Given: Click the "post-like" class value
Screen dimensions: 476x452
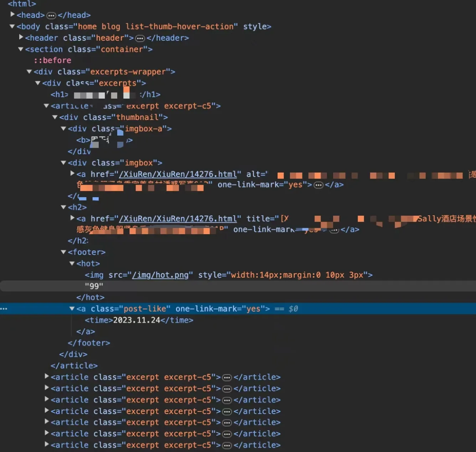Looking at the screenshot, I should [145, 309].
